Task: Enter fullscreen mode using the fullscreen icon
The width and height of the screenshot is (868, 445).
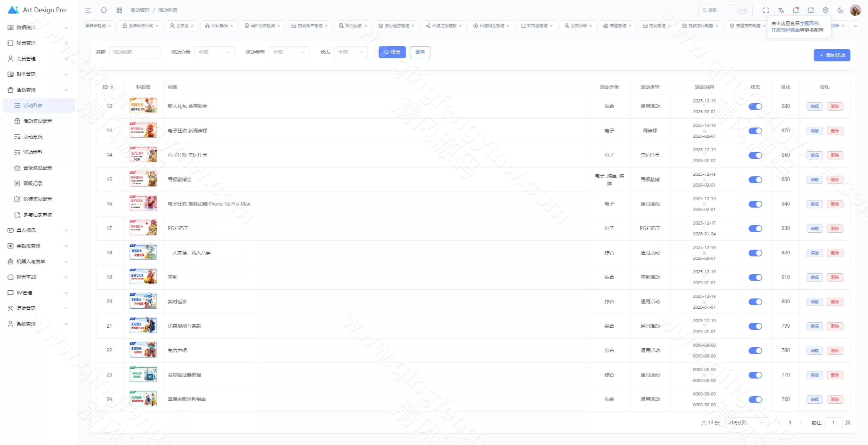Action: tap(766, 10)
